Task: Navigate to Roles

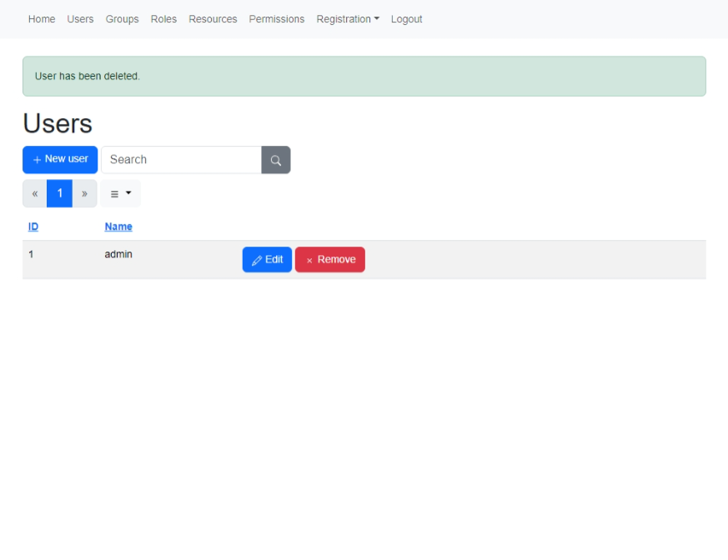Action: point(164,19)
